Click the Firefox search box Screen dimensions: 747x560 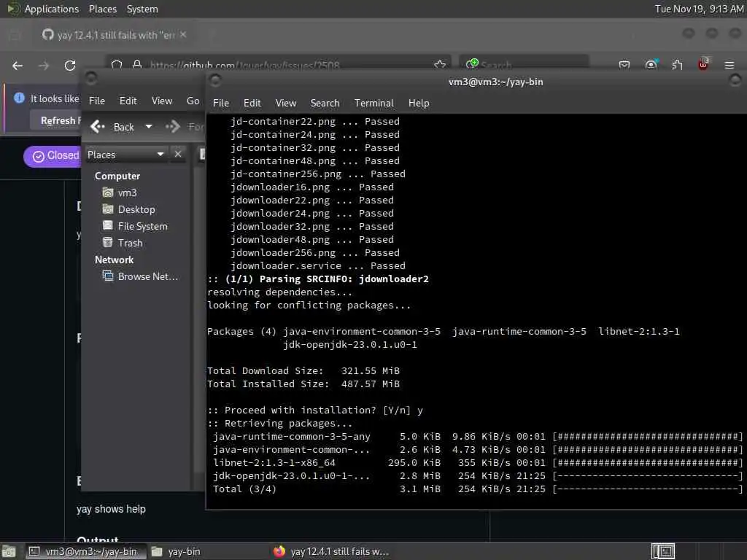click(524, 64)
